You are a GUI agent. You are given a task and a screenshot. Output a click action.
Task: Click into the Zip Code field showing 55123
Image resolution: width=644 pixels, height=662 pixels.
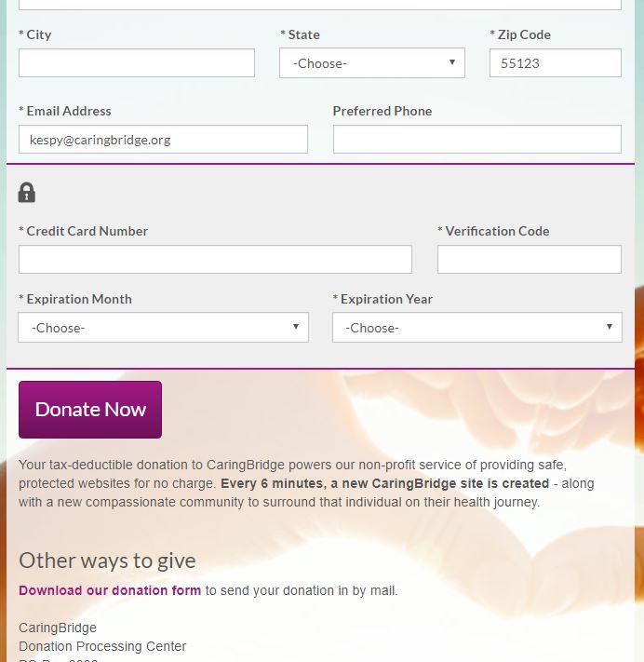coord(556,63)
